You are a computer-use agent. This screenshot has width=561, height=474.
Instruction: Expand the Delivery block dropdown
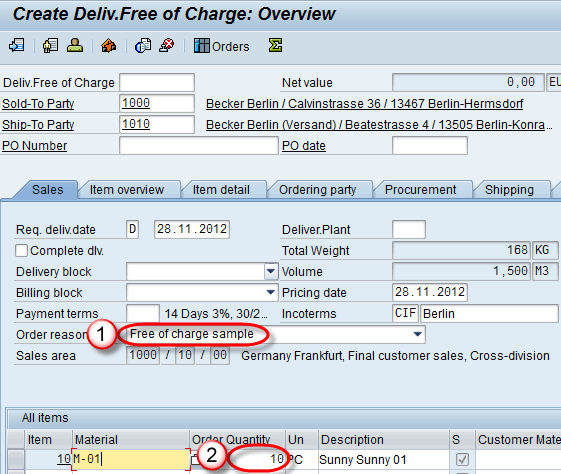pyautogui.click(x=271, y=271)
